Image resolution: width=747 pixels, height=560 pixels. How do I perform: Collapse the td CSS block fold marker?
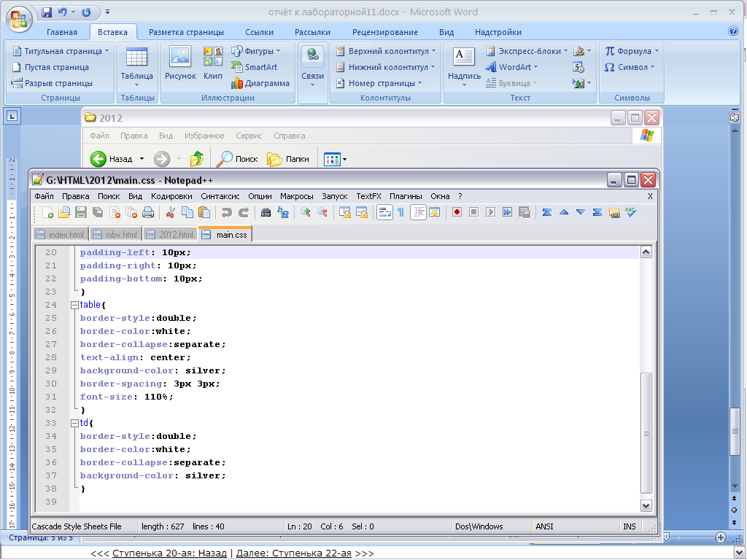[74, 424]
